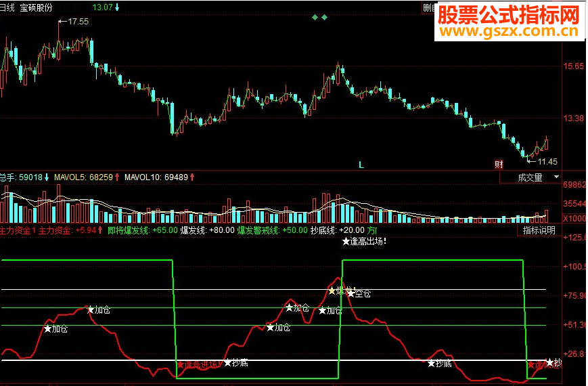Click the 爆发线: +80.00 label

[x=207, y=230]
